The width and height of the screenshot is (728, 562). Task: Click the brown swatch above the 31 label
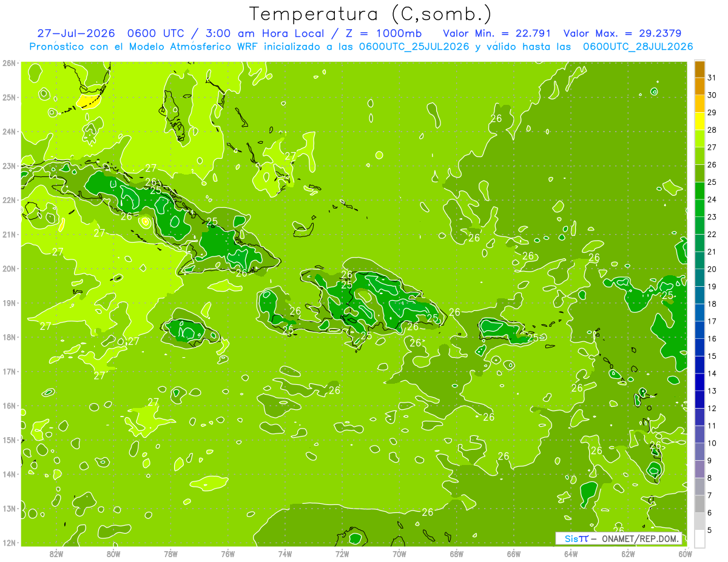[699, 69]
